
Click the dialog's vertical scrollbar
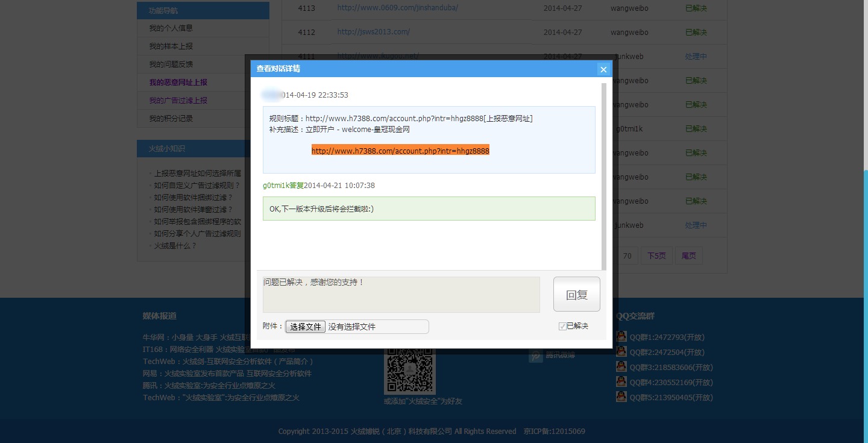pyautogui.click(x=604, y=176)
